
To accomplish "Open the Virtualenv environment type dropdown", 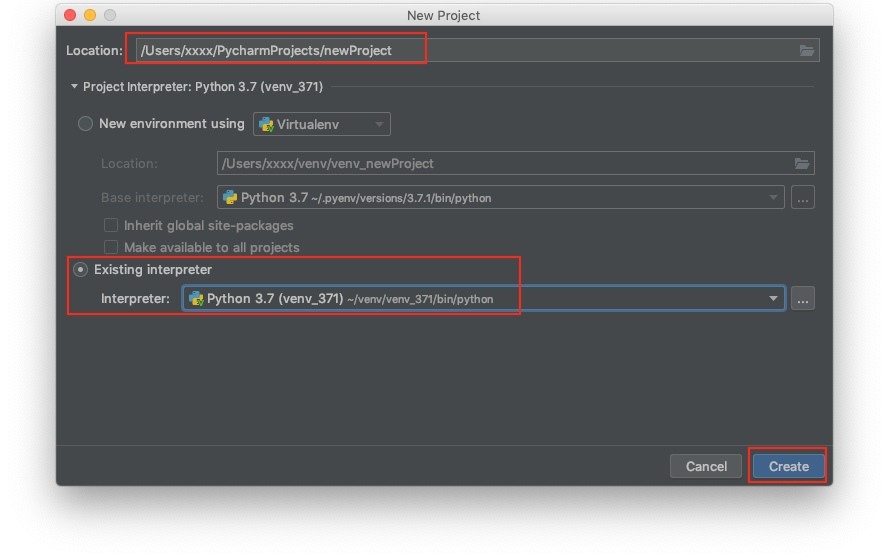I will click(321, 124).
